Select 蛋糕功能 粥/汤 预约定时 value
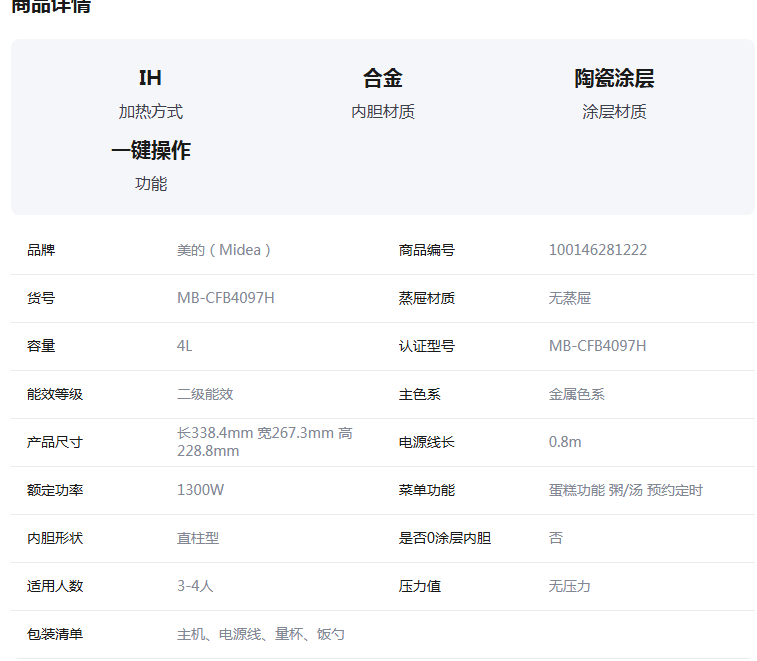 626,490
